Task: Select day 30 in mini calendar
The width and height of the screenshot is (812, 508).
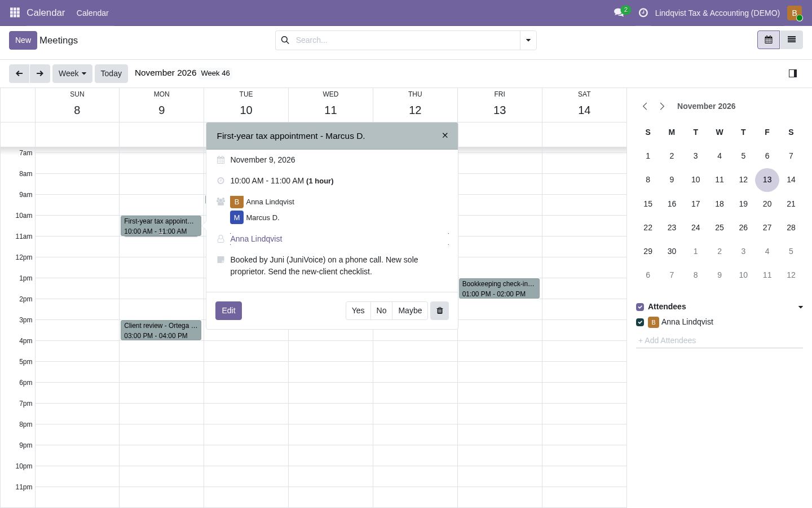Action: coord(672,251)
